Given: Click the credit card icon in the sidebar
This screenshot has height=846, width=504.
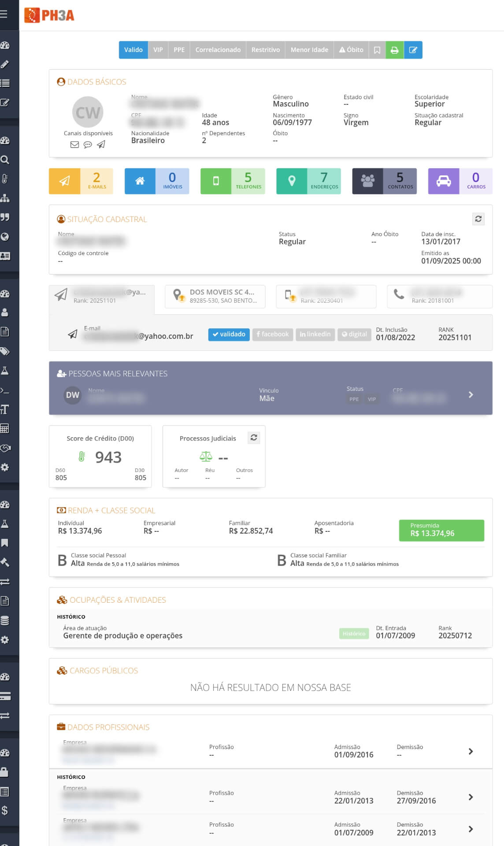Looking at the screenshot, I should pyautogui.click(x=5, y=696).
